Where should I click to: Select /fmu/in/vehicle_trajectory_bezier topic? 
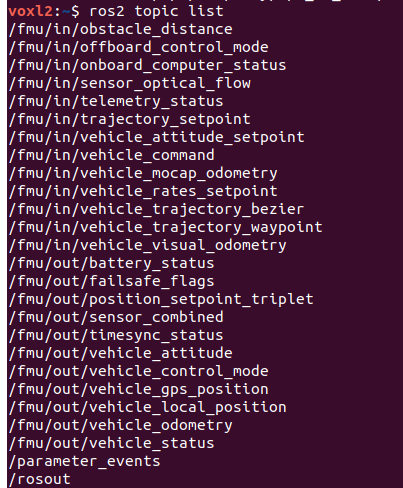[x=157, y=209]
